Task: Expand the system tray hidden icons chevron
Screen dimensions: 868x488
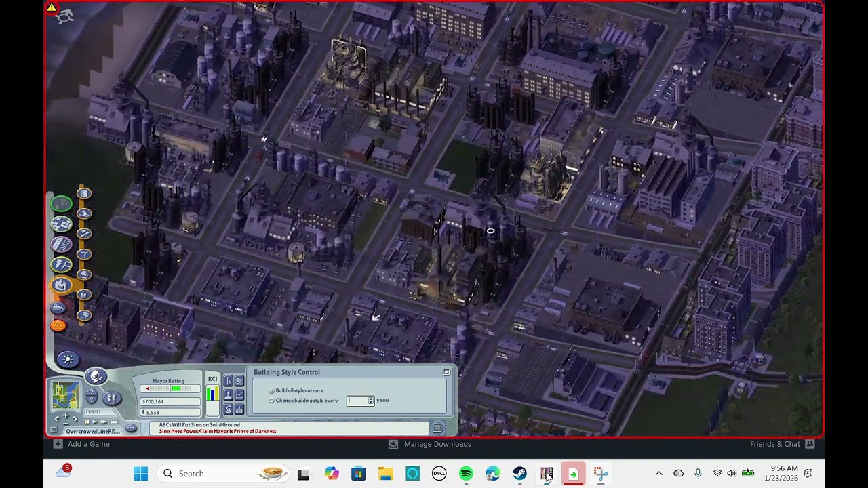Action: [x=658, y=474]
